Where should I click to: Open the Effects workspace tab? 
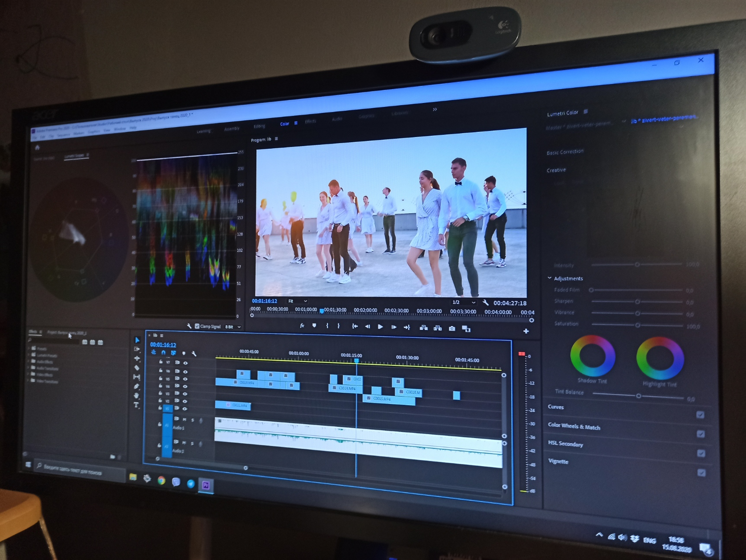[311, 122]
